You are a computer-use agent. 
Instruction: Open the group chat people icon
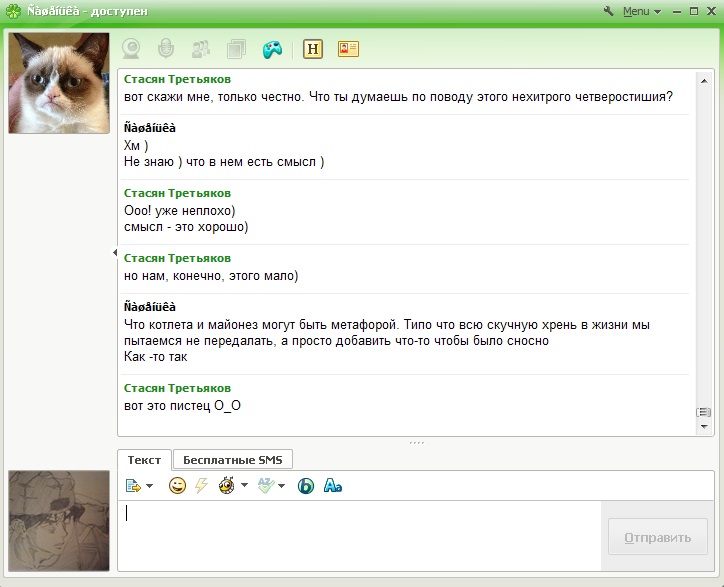coord(201,49)
